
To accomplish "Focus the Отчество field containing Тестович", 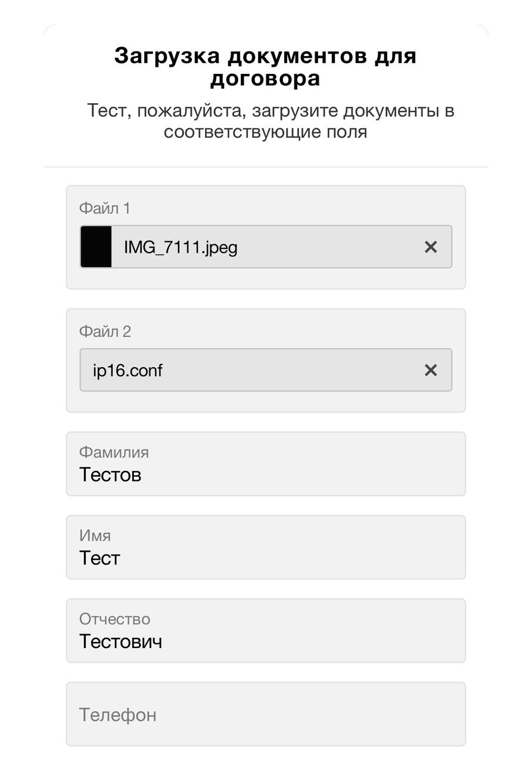I will tap(266, 631).
